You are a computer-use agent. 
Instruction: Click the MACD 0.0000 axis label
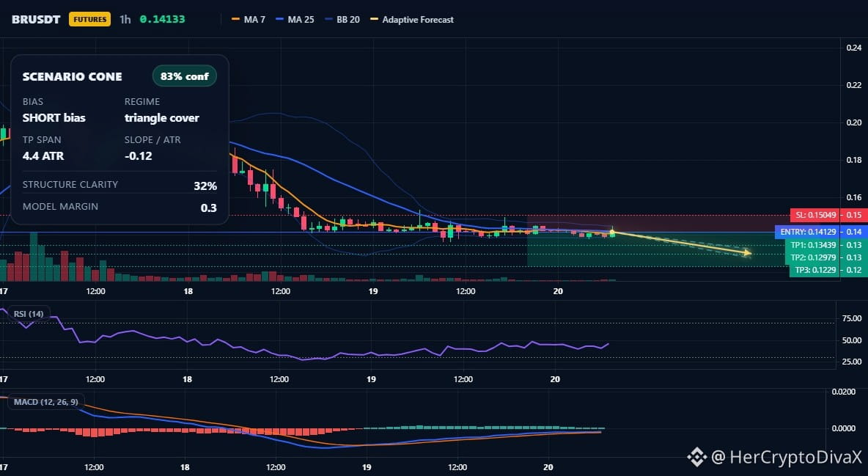pyautogui.click(x=844, y=428)
